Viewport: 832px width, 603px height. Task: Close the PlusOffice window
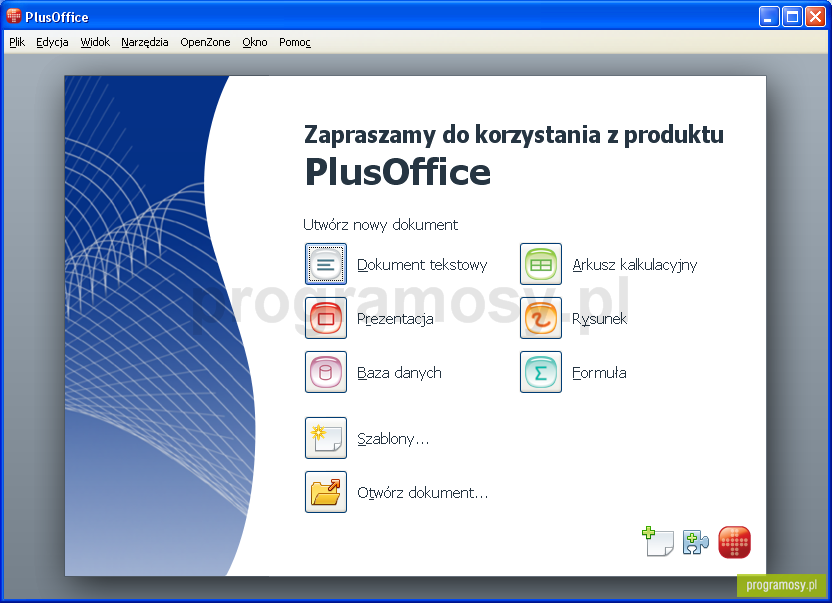pyautogui.click(x=815, y=17)
